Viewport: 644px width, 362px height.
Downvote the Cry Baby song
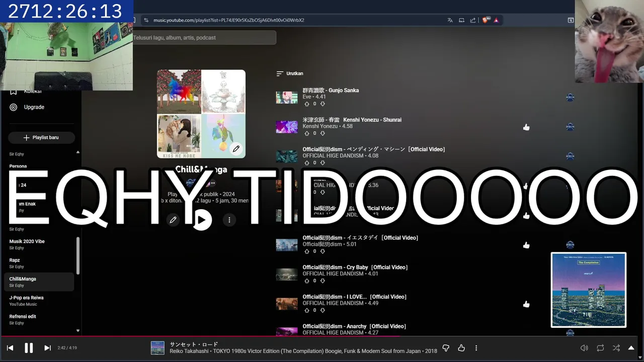(323, 281)
